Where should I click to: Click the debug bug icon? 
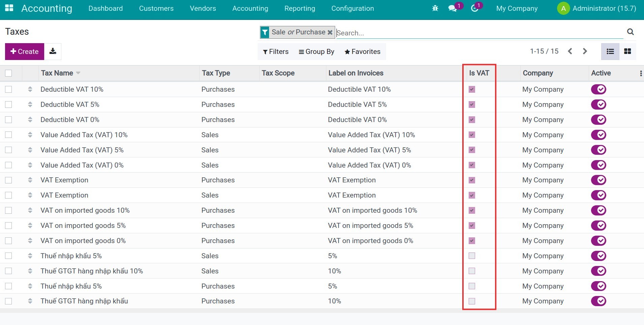tap(435, 8)
